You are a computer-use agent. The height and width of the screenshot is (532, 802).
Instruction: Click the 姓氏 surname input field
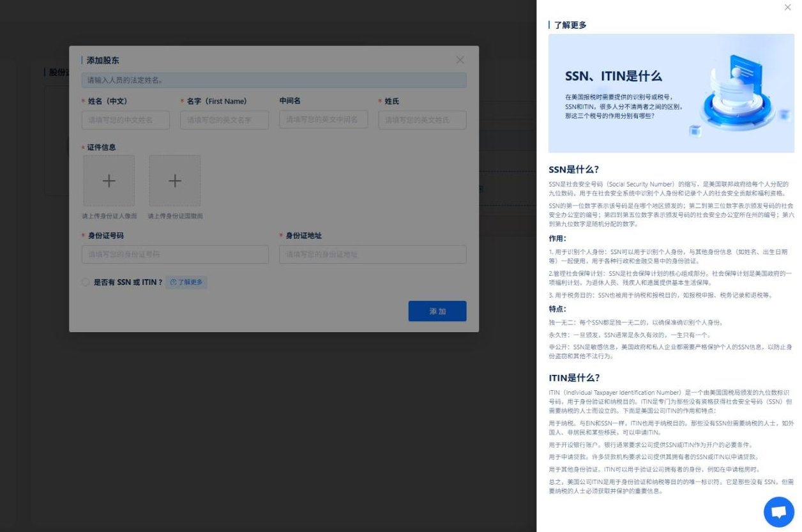coord(422,119)
